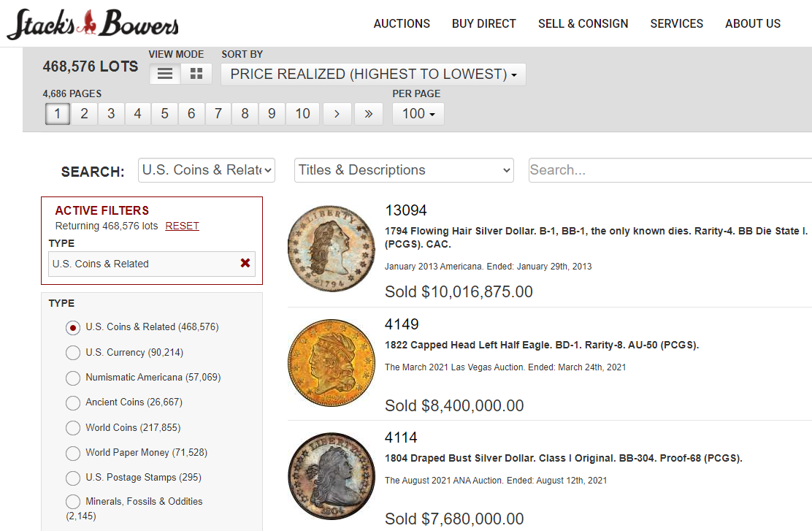This screenshot has height=531, width=812.
Task: Switch to grid view mode
Action: pyautogui.click(x=196, y=73)
